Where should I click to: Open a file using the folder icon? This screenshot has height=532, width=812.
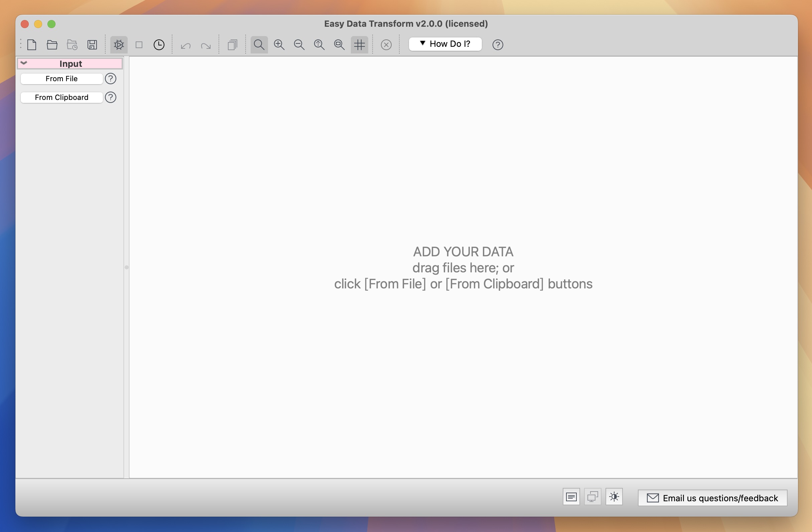pyautogui.click(x=52, y=45)
